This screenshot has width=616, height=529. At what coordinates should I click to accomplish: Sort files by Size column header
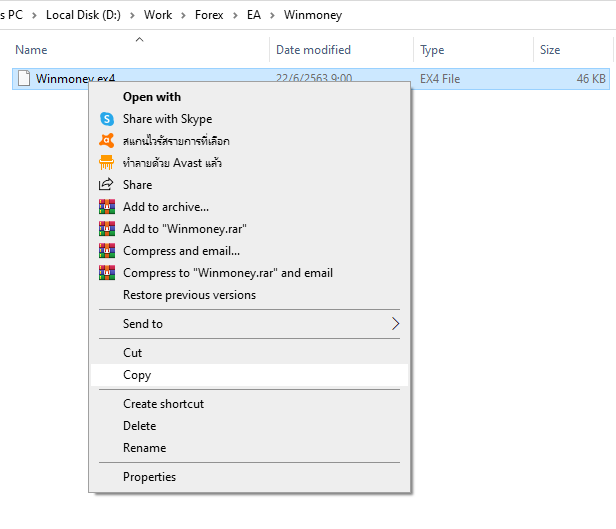[550, 50]
